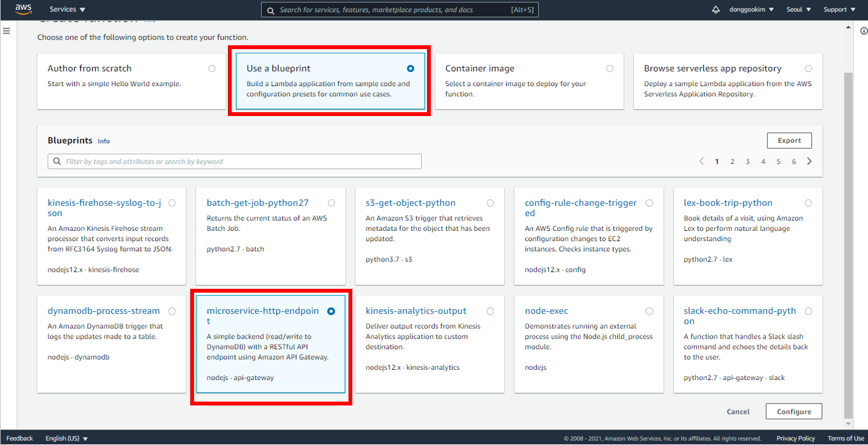Click the lex-book-trip-python title

click(728, 203)
